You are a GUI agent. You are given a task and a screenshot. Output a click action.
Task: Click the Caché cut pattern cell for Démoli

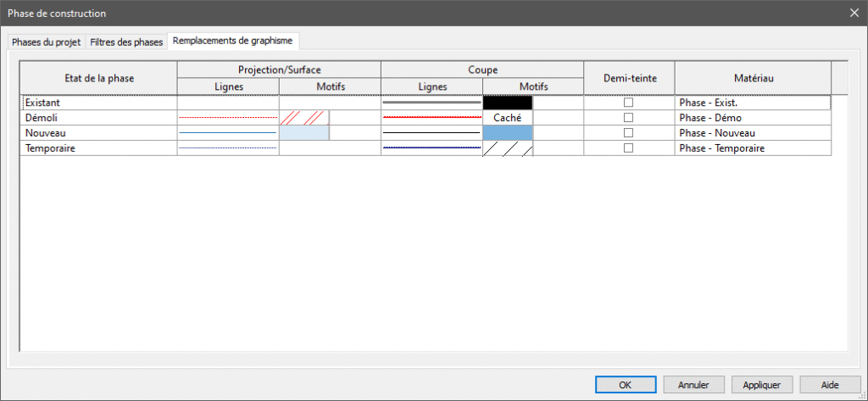(x=508, y=118)
